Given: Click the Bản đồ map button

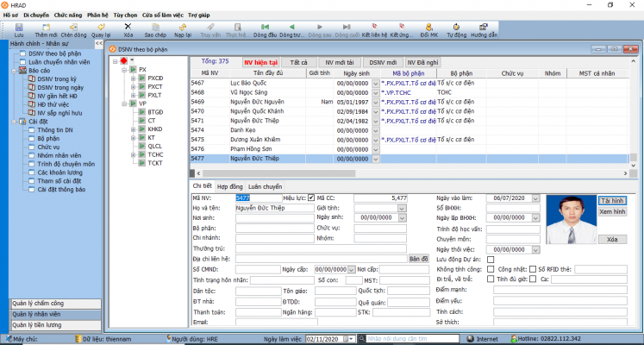Looking at the screenshot, I should click(x=419, y=259).
